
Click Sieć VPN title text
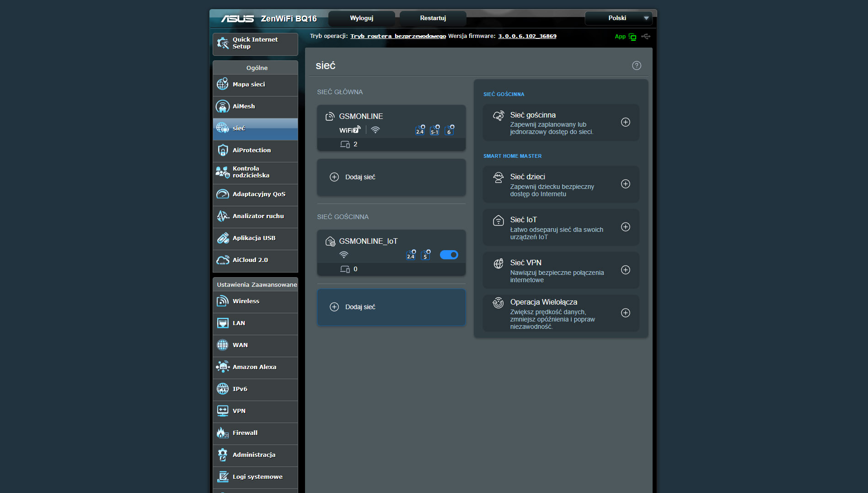pyautogui.click(x=525, y=263)
